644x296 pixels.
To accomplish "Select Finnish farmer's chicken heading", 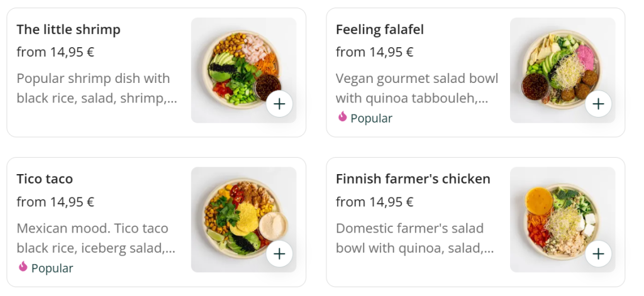I will click(x=413, y=179).
